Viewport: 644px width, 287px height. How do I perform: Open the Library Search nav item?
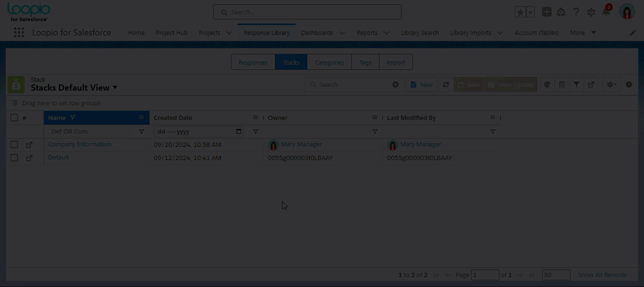(x=420, y=33)
